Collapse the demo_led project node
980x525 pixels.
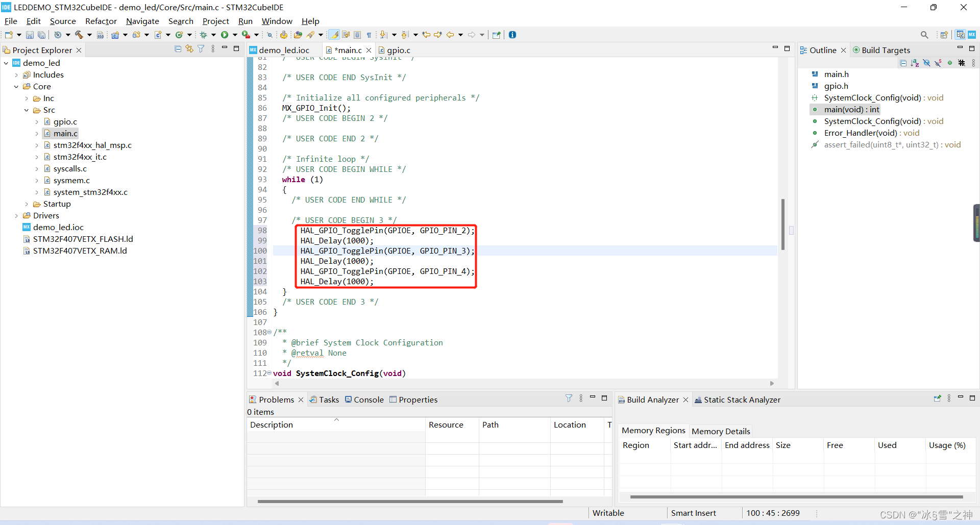click(x=6, y=63)
